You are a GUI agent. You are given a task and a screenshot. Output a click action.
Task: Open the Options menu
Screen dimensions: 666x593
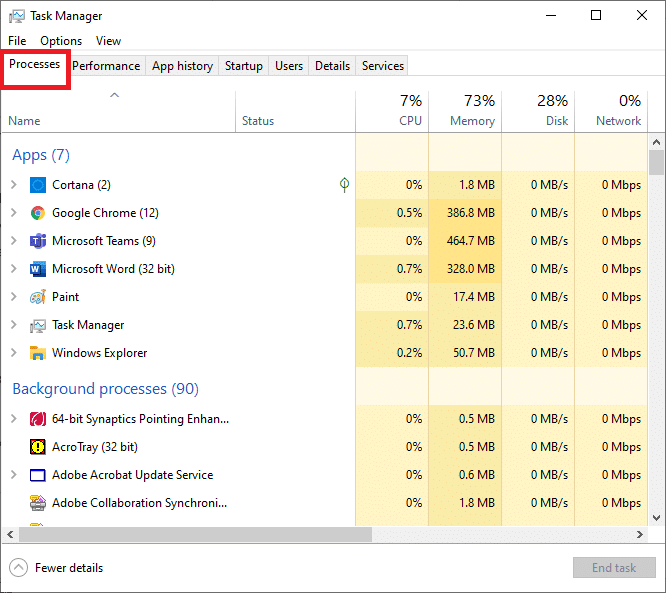tap(61, 41)
